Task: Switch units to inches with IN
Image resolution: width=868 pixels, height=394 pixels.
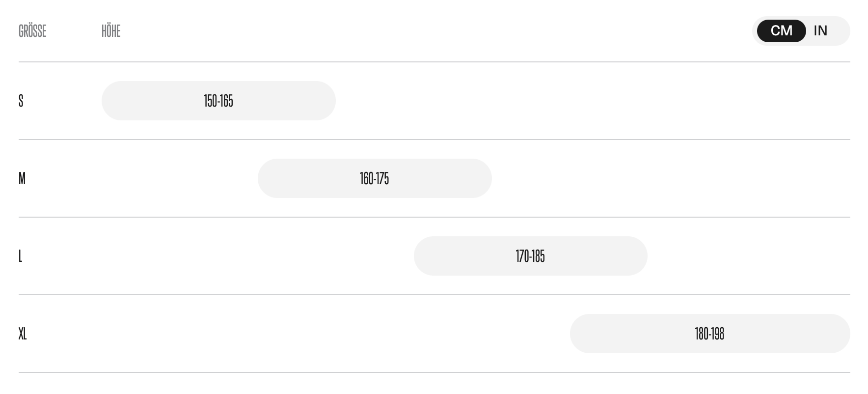Action: [x=820, y=31]
